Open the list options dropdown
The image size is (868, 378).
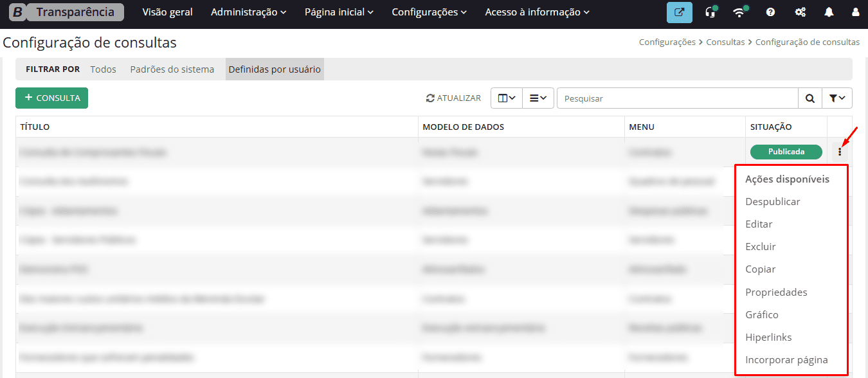point(538,98)
